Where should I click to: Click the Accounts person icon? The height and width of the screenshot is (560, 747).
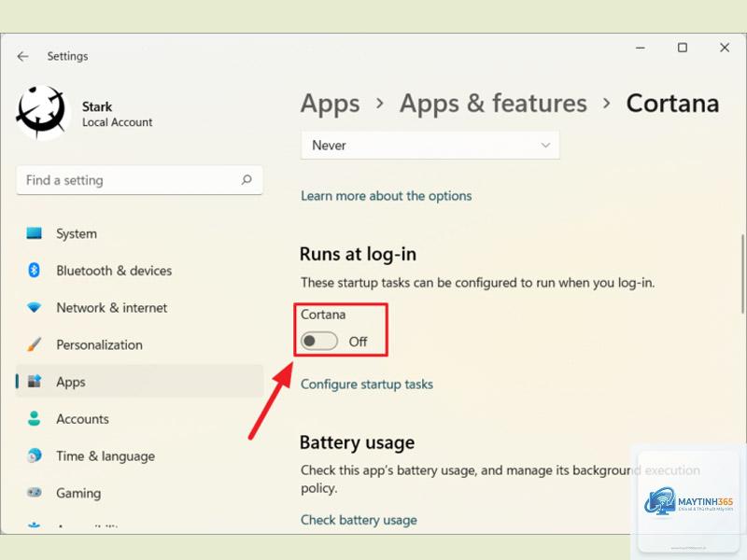pos(34,418)
